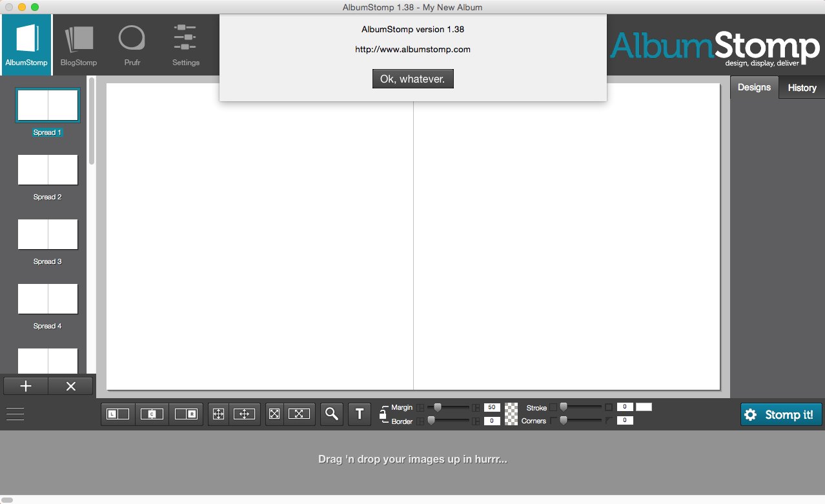This screenshot has height=504, width=825.
Task: Click the image drop area
Action: [x=412, y=462]
